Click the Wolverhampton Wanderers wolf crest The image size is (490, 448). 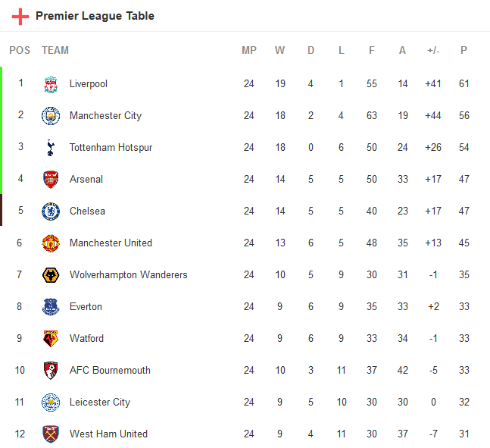[x=51, y=275]
